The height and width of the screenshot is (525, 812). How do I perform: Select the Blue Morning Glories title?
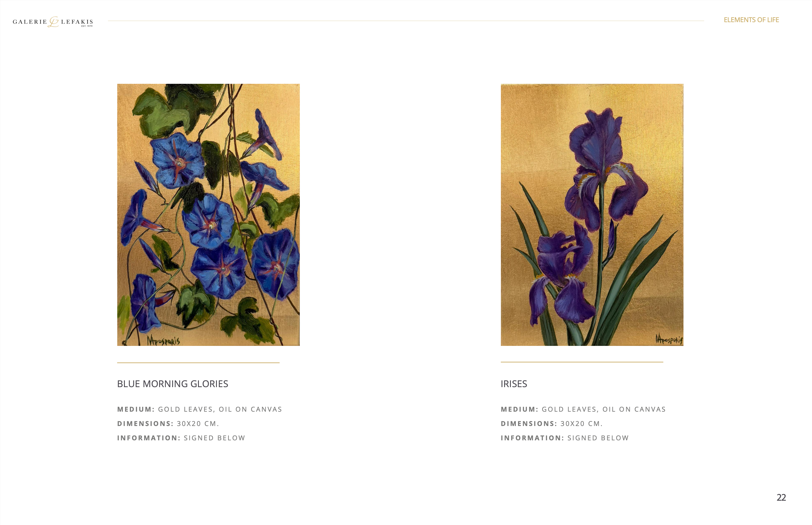click(172, 384)
